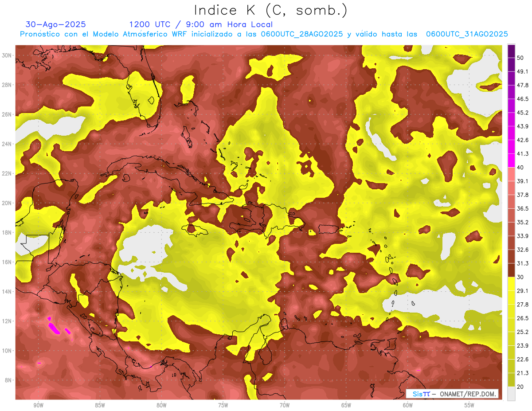Click the legend value "22.6"

tap(522, 359)
